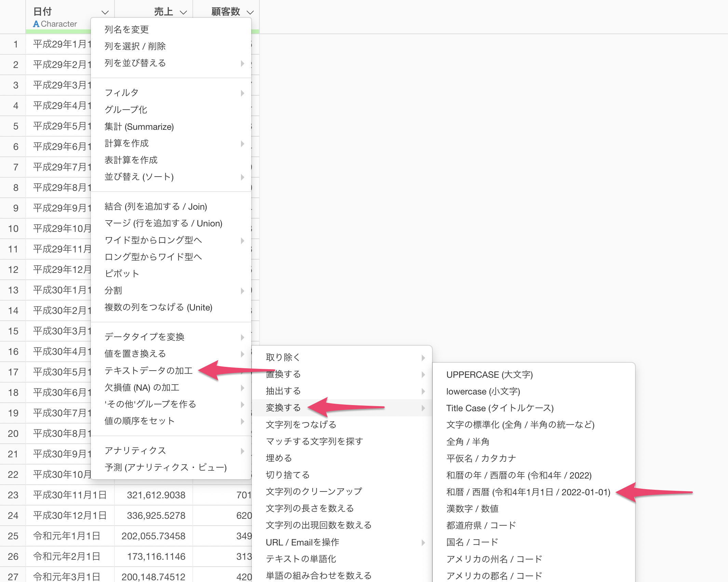Click sales value 173,116.1146

(156, 556)
